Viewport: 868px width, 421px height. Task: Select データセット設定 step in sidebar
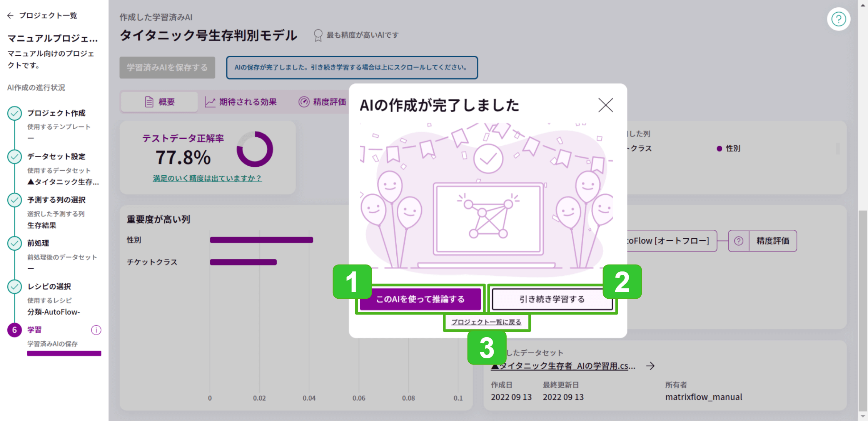56,156
